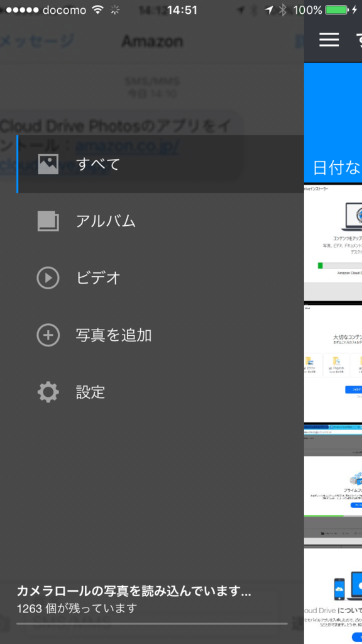Viewport: 362px width, 644px height.
Task: Tap the カメラロールの写真を読み込んでいます status text
Action: (x=134, y=591)
